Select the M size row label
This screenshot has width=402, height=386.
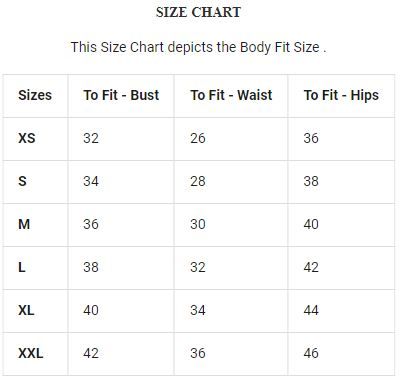pos(24,224)
